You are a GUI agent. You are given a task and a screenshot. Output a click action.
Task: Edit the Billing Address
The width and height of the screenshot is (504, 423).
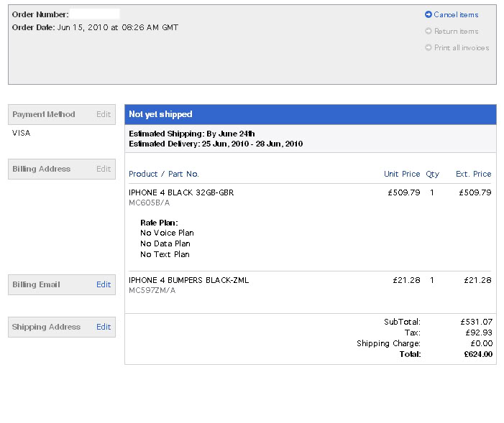click(104, 169)
